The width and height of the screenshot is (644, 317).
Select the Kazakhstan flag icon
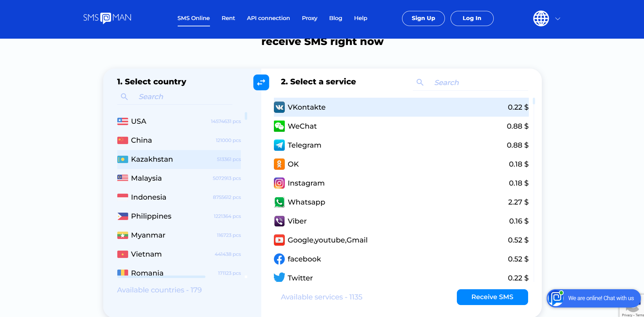(x=123, y=159)
